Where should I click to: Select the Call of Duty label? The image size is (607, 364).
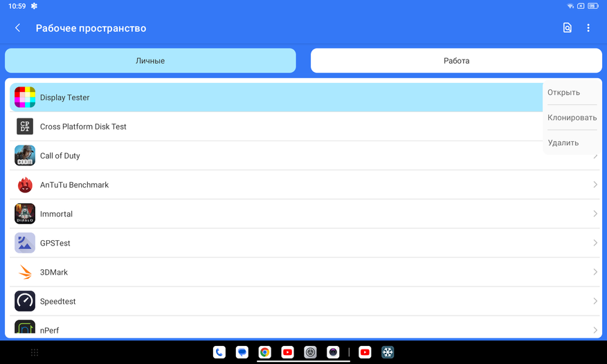pos(60,156)
